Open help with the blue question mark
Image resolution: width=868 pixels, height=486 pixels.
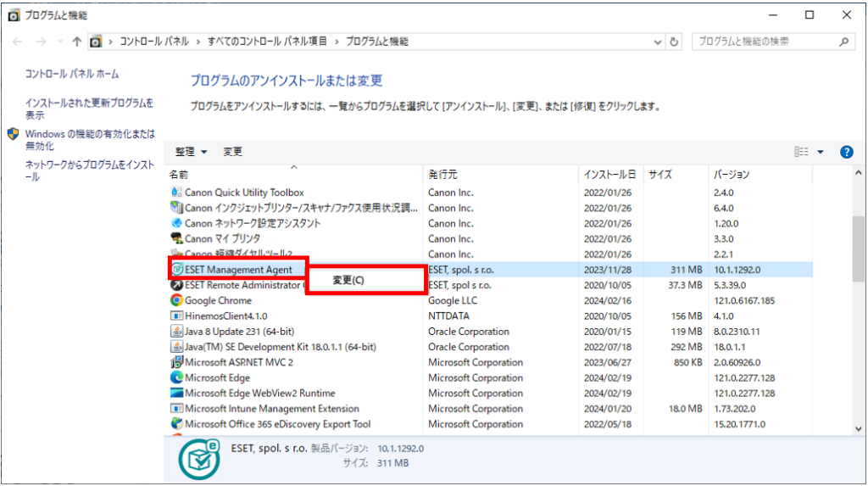846,152
